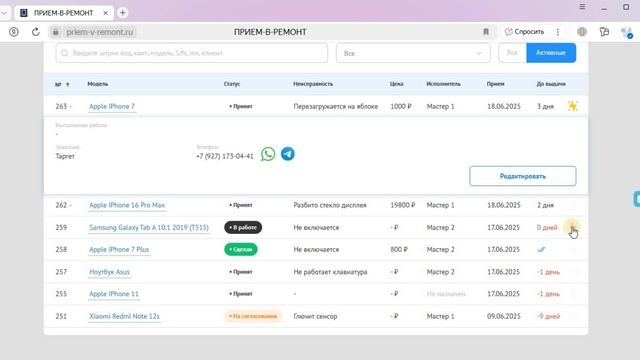The height and width of the screenshot is (360, 640).
Task: Open a new browser tab with plus
Action: pos(122,13)
